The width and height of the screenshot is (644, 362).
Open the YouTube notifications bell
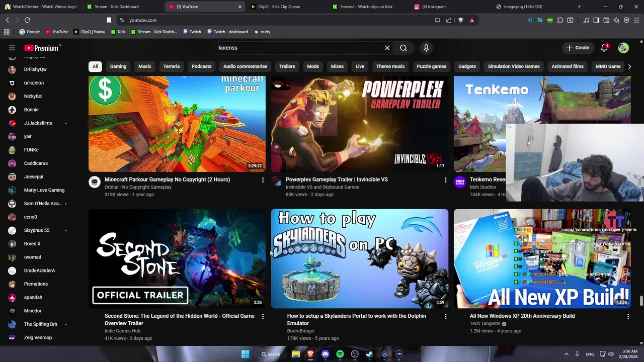click(x=604, y=48)
